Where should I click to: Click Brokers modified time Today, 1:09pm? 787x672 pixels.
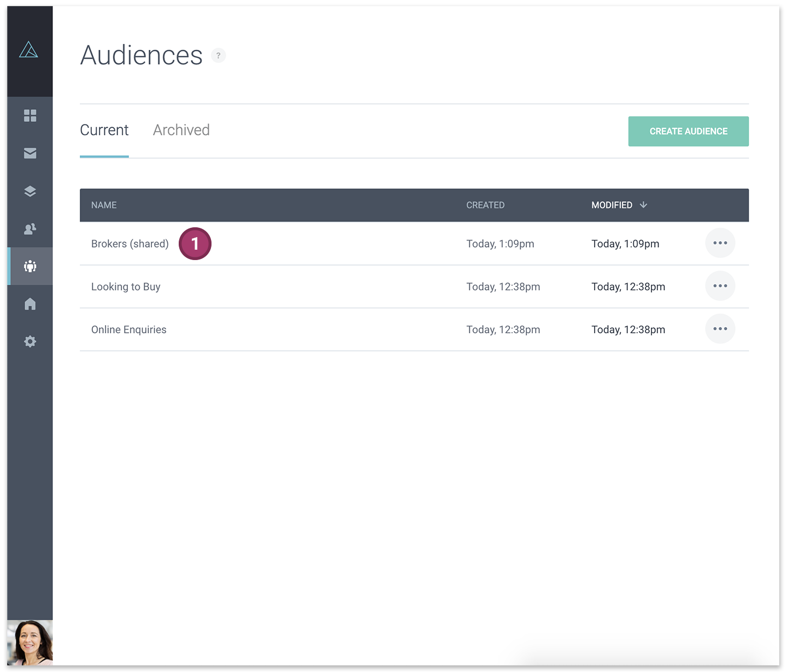625,244
